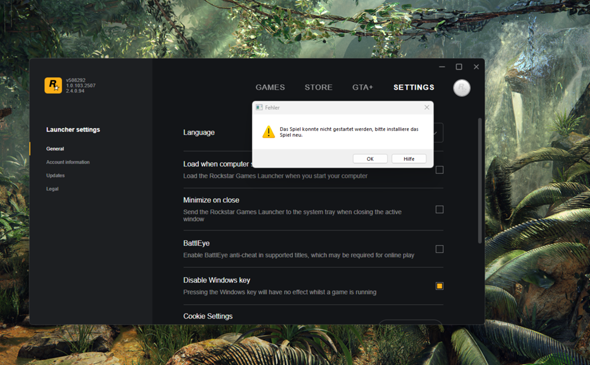Confirm the error with OK button
The width and height of the screenshot is (590, 365).
370,159
